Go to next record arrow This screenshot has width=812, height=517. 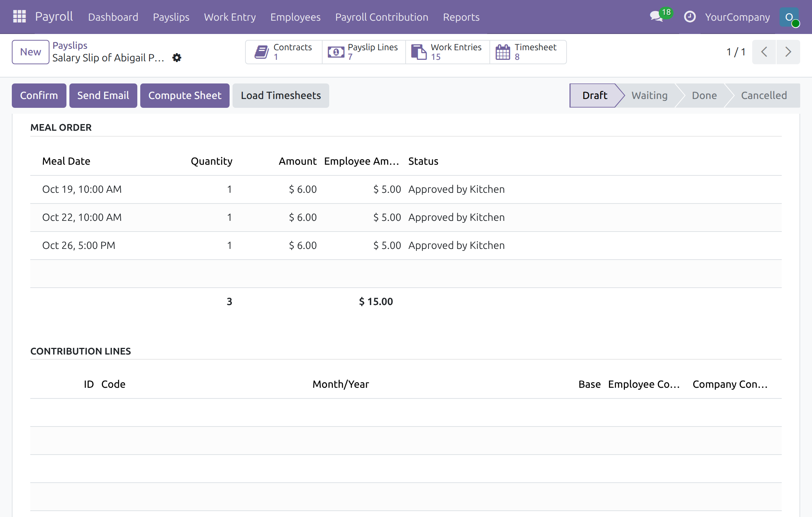(788, 52)
